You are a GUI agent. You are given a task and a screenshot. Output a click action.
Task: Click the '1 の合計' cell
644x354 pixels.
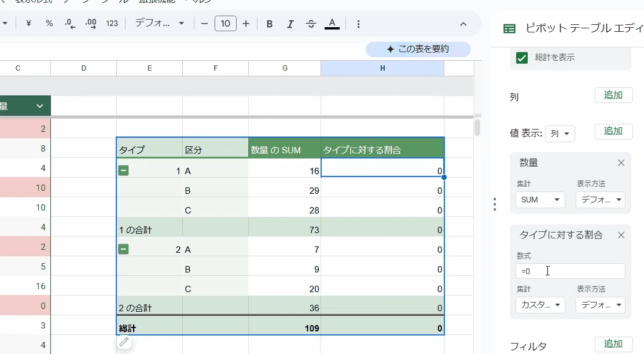[149, 227]
